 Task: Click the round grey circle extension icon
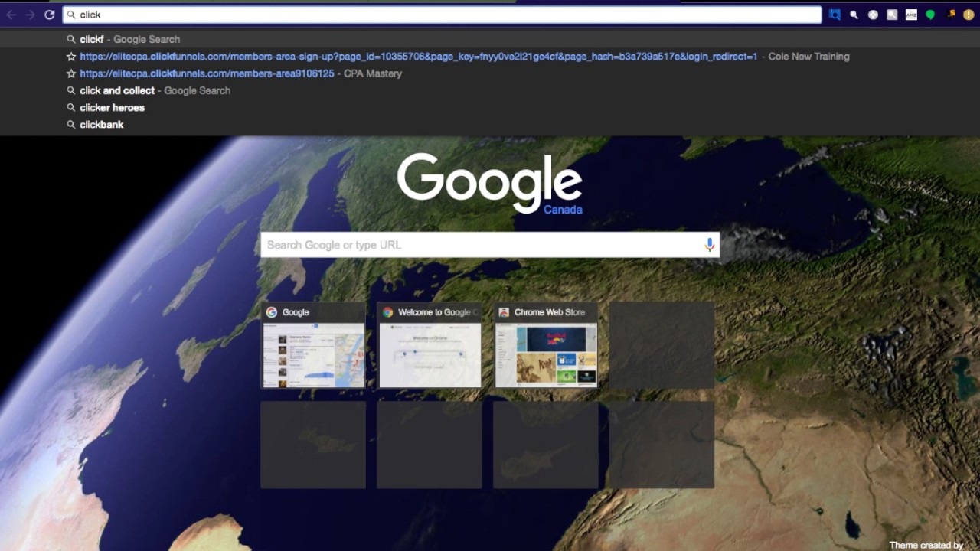coord(873,15)
